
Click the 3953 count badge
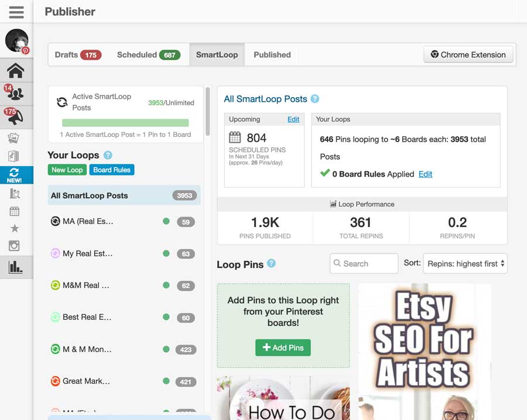point(184,195)
